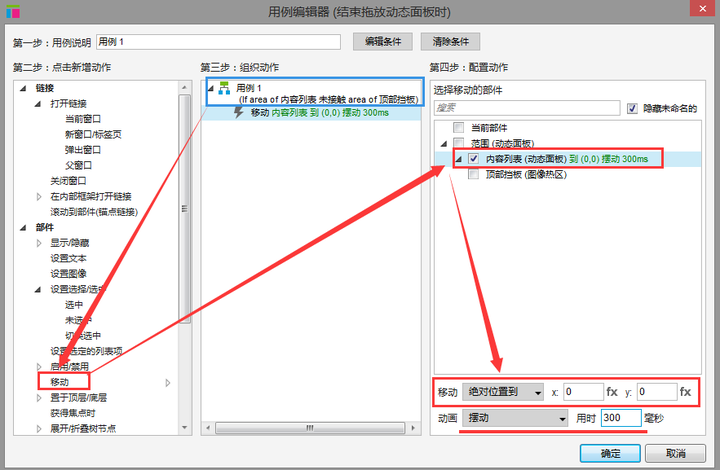Confirm with the 确定 button

pos(610,453)
